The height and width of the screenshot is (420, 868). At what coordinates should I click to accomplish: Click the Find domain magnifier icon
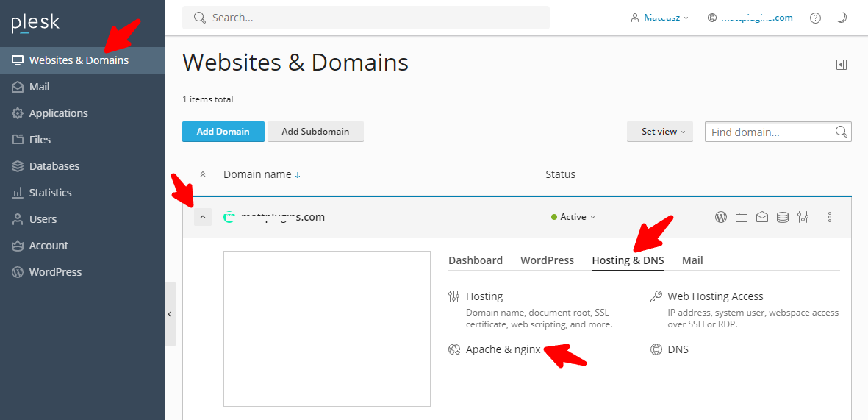coord(842,132)
